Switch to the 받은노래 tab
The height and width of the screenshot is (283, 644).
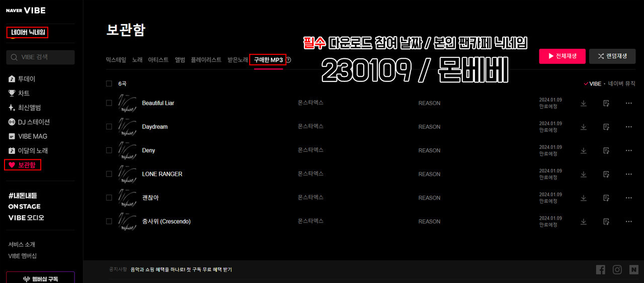click(x=238, y=60)
